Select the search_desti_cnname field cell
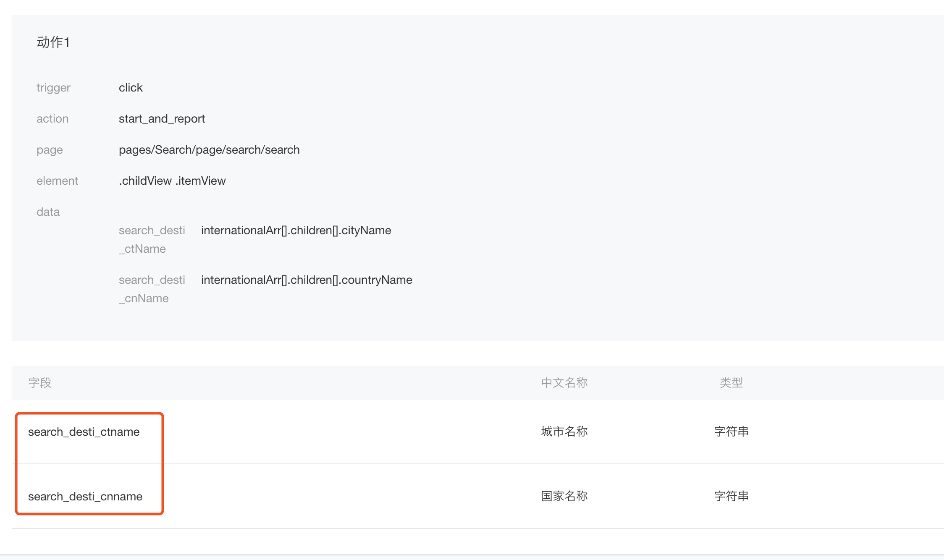This screenshot has width=944, height=560. click(x=85, y=497)
